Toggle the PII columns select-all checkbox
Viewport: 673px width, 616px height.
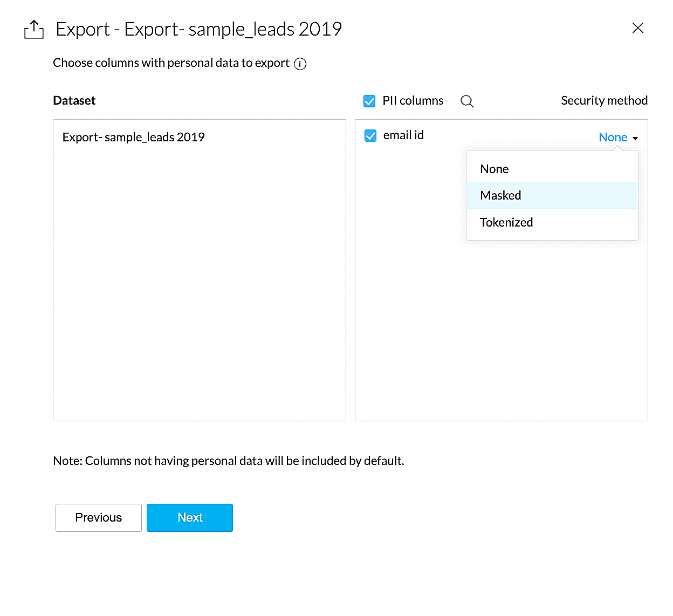(369, 101)
